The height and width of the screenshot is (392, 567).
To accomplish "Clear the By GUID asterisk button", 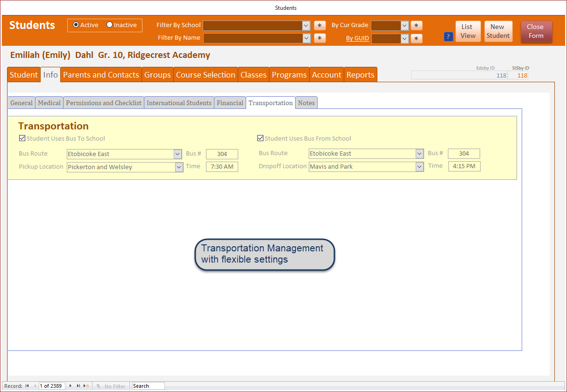I will 417,39.
